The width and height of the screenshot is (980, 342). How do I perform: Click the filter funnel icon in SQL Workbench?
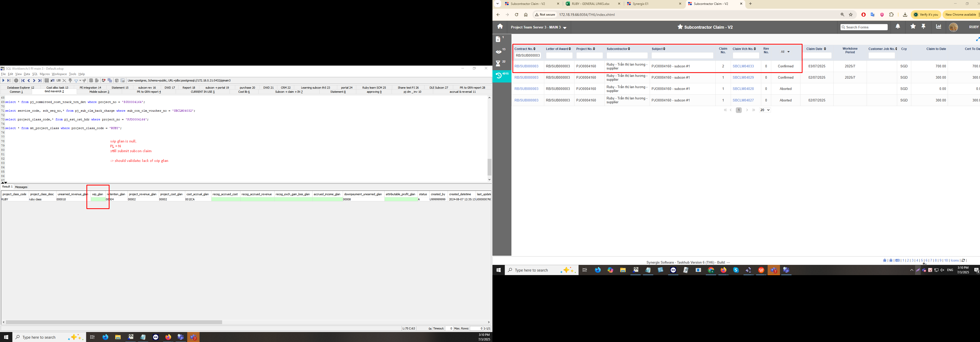(x=76, y=80)
